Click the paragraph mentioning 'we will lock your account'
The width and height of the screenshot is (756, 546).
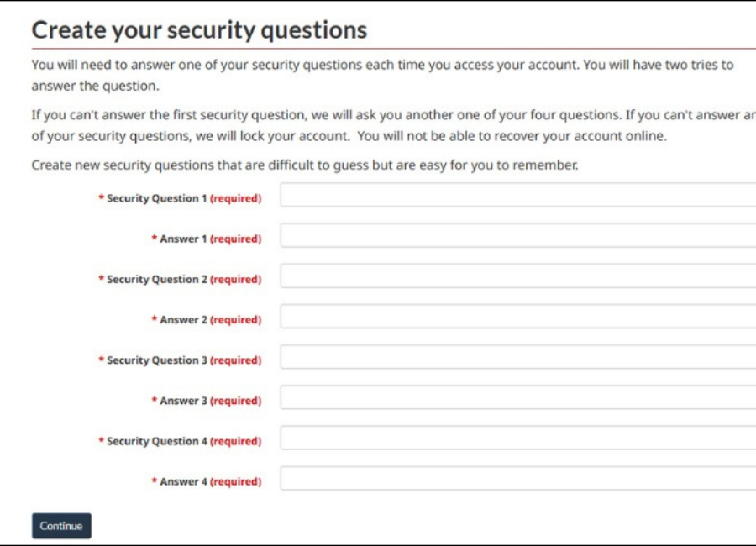point(393,125)
